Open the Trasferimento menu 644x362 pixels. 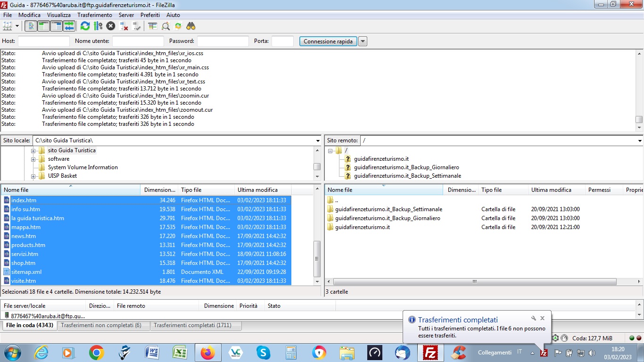(95, 15)
